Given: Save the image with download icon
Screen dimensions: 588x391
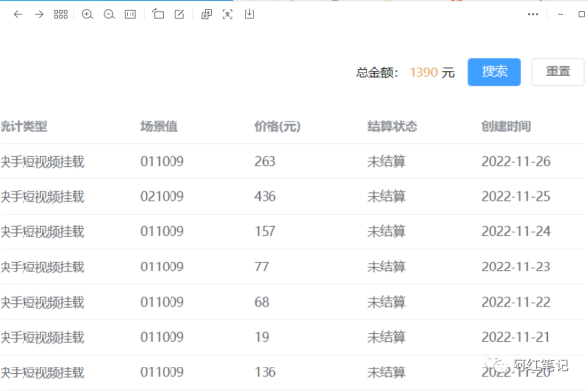Looking at the screenshot, I should tap(249, 15).
